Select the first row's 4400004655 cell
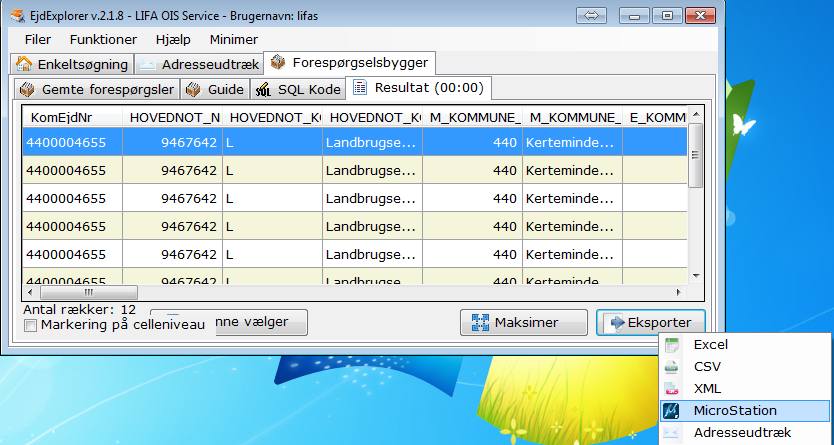Viewport: 834px width, 445px height. [72, 142]
